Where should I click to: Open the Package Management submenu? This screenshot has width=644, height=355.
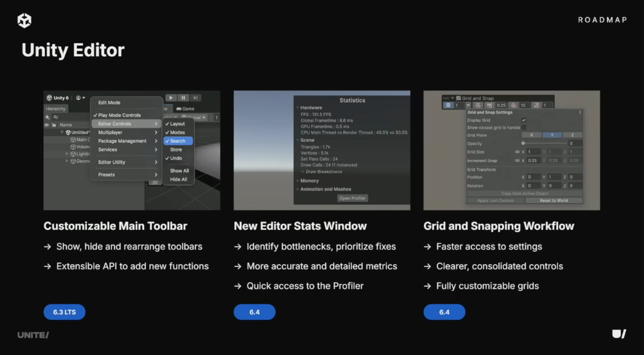(126, 141)
